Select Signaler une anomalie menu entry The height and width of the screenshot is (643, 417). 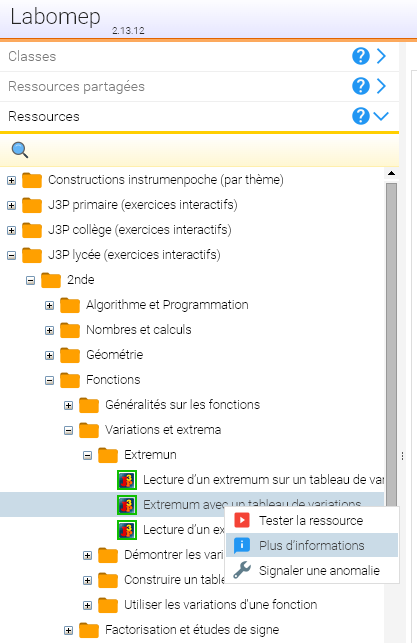pos(312,570)
